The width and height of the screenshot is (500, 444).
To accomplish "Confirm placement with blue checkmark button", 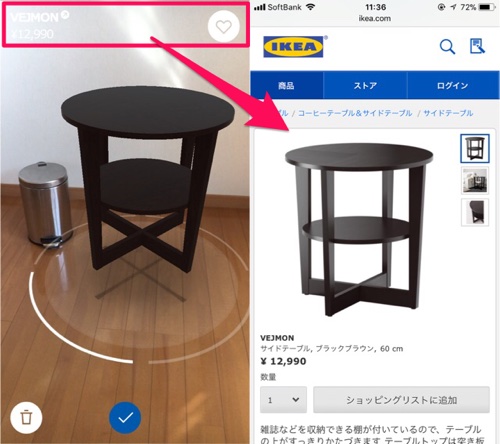I will [125, 418].
